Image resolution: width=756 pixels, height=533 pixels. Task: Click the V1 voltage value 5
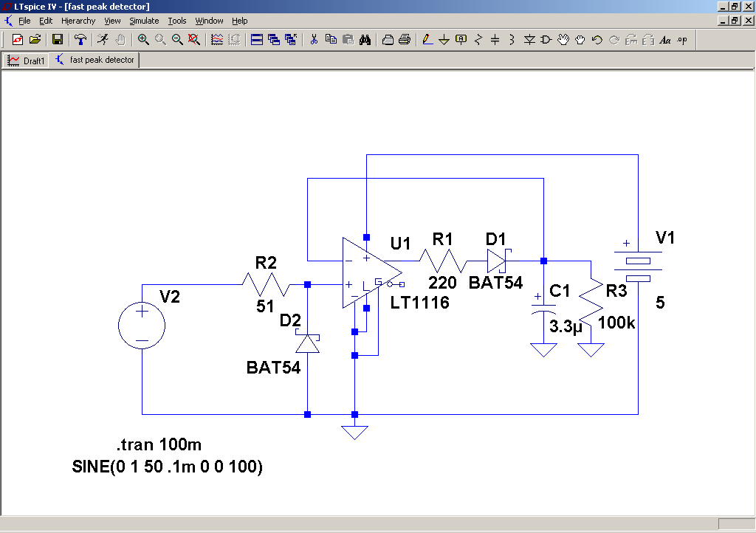pos(660,303)
